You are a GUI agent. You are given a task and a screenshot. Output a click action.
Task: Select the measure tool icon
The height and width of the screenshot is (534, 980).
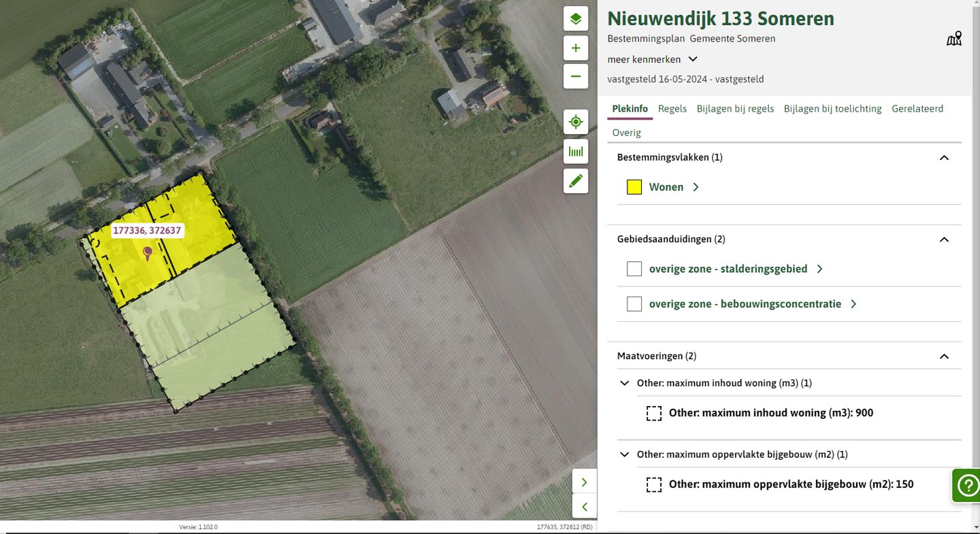pyautogui.click(x=575, y=151)
